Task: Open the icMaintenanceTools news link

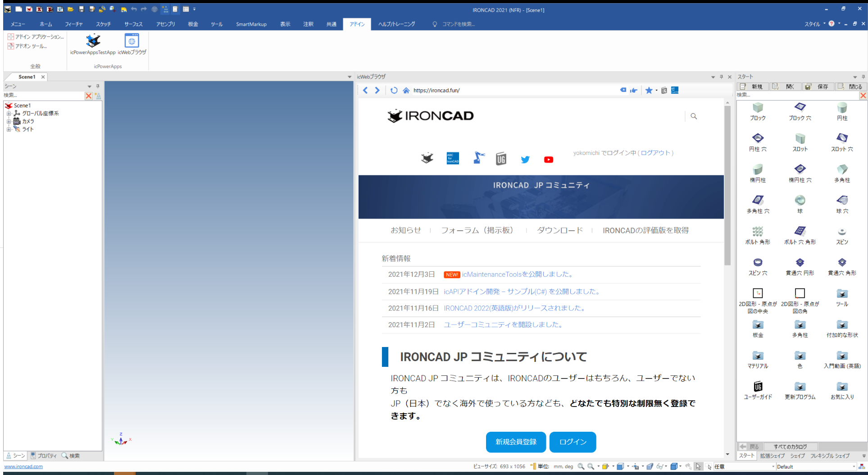Action: pos(518,274)
